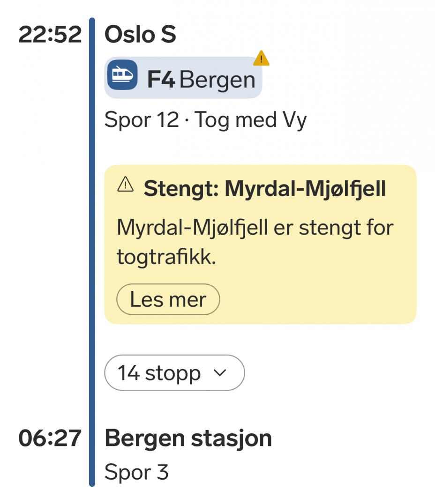Click the orange warning triangle on F4 badge
Screen dimensions: 435x504
(x=261, y=59)
